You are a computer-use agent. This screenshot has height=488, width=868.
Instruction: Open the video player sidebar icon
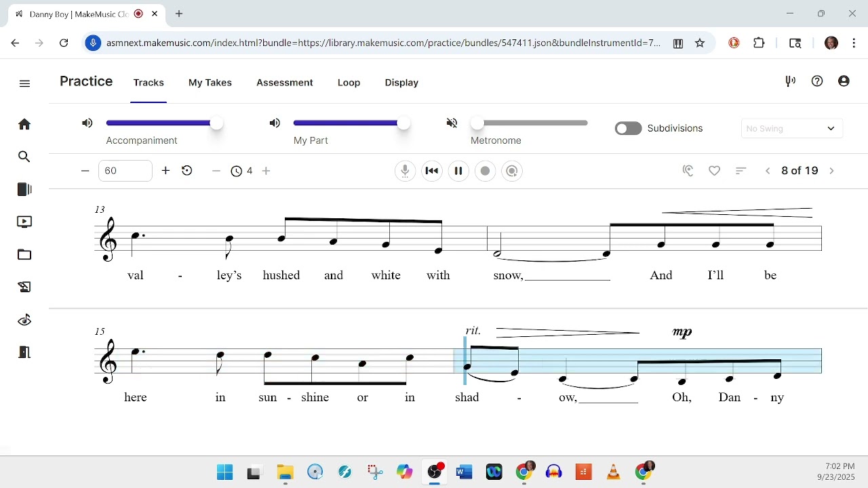click(24, 222)
